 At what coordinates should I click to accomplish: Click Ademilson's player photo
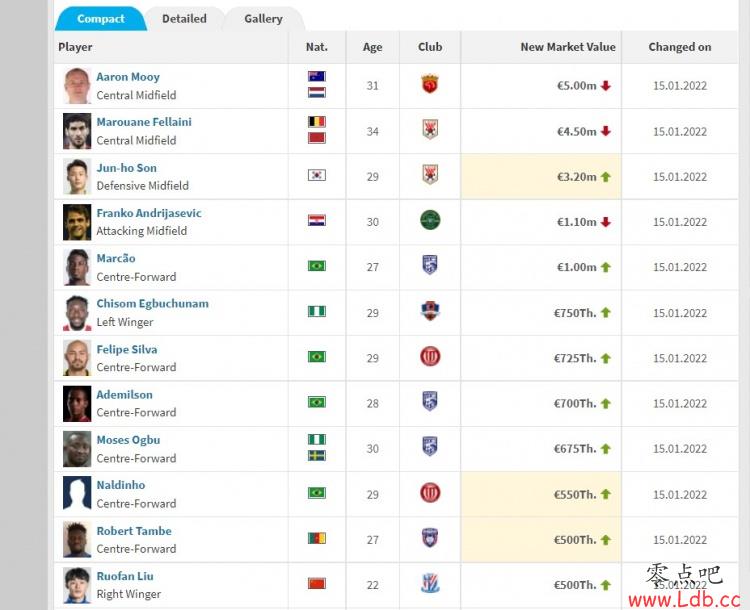click(x=77, y=403)
